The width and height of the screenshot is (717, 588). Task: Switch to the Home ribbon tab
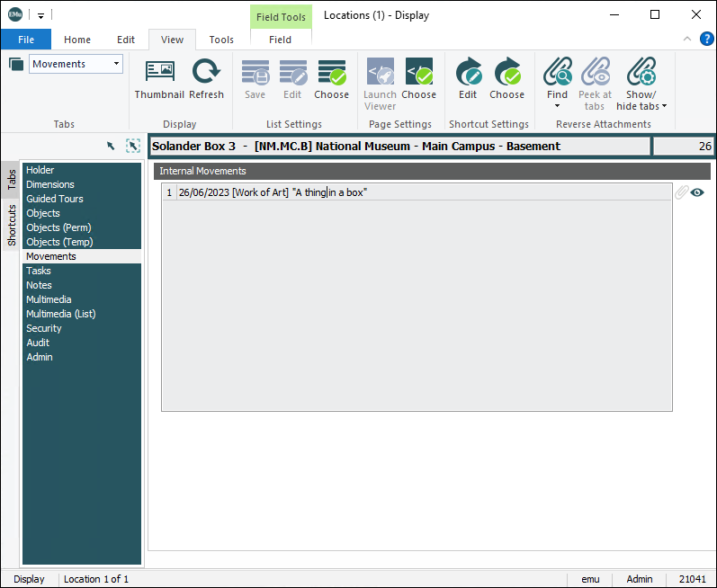77,40
